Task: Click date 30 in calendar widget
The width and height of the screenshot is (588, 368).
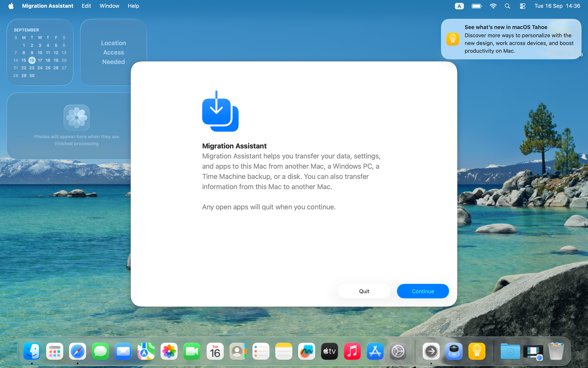Action: [32, 76]
